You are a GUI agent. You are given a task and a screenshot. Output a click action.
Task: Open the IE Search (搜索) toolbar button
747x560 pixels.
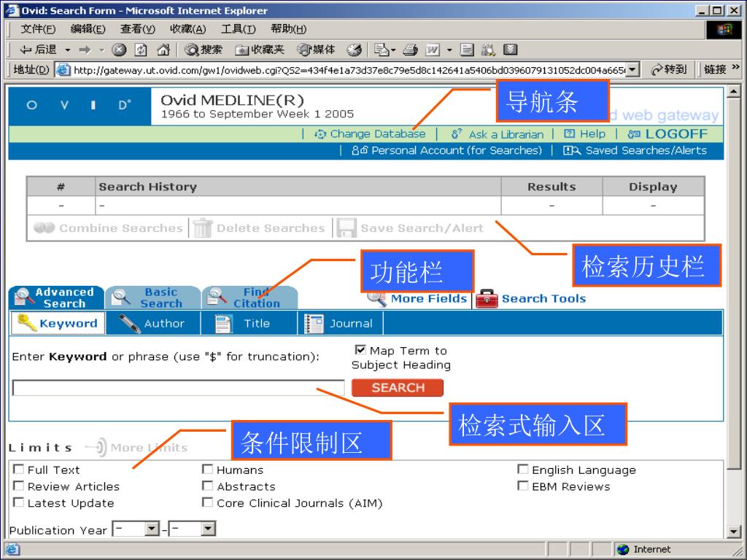(x=204, y=50)
